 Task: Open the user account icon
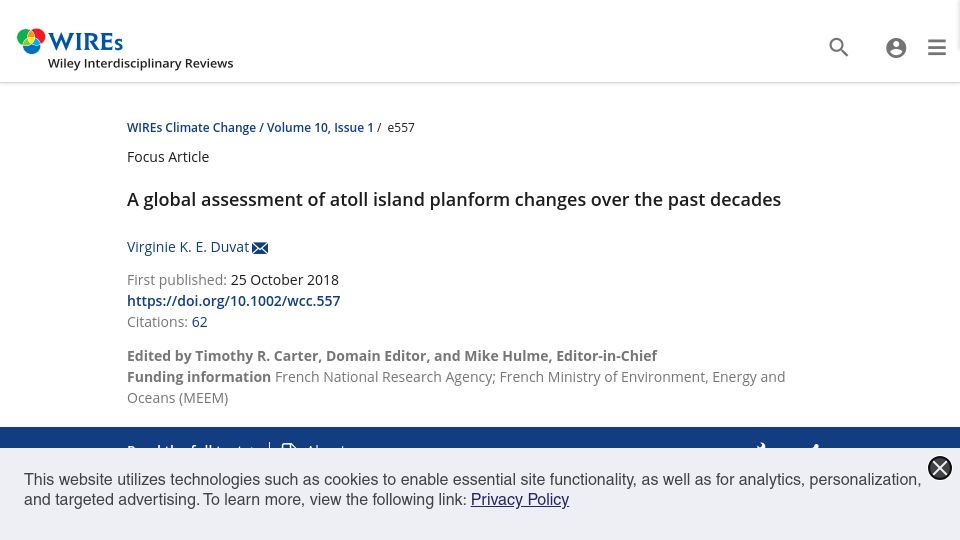896,48
